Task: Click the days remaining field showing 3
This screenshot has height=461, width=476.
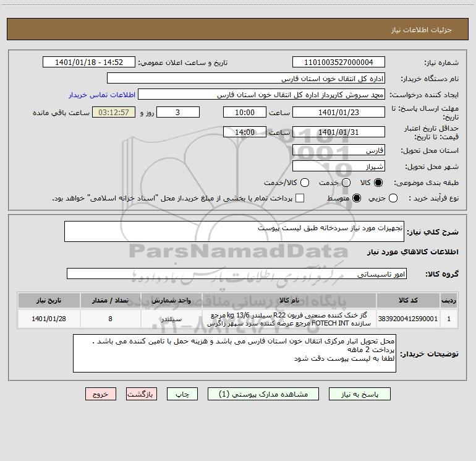Action: [x=178, y=112]
